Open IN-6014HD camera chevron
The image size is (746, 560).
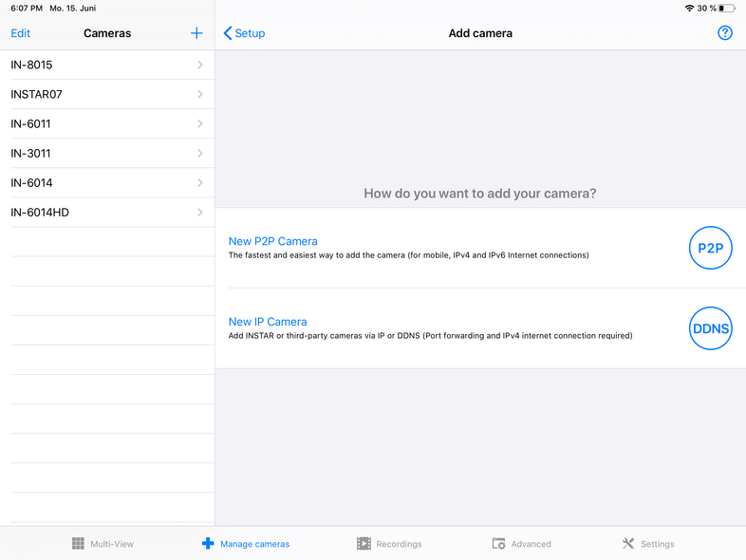click(200, 213)
